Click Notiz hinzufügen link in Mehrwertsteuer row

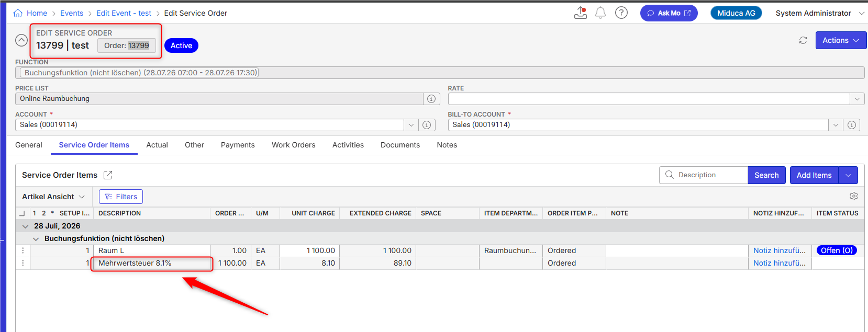780,263
